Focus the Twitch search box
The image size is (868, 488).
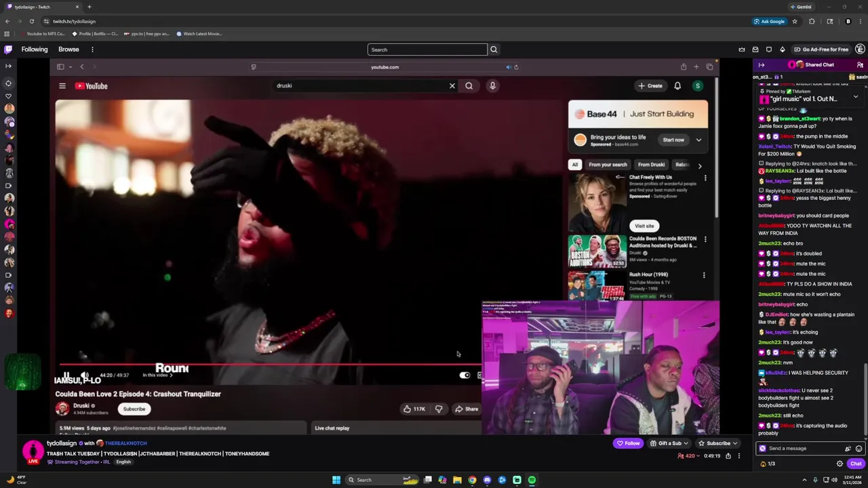tap(427, 49)
